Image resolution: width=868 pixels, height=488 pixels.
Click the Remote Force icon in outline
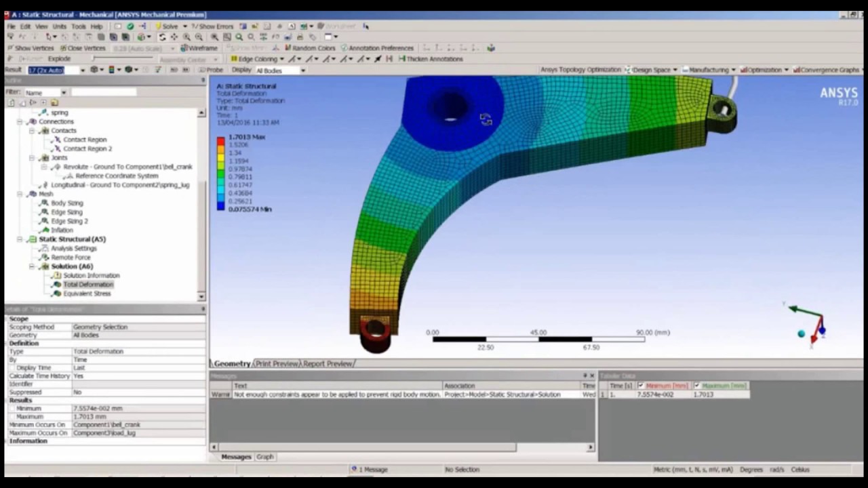click(45, 258)
